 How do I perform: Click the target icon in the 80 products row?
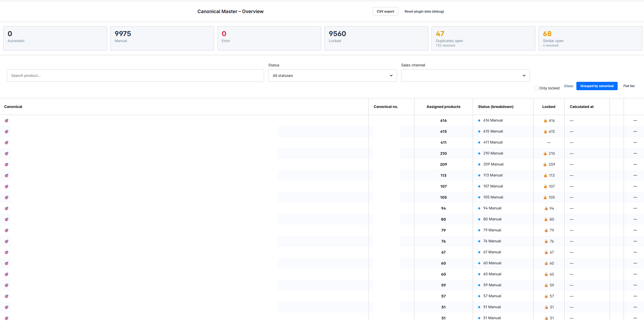7,219
